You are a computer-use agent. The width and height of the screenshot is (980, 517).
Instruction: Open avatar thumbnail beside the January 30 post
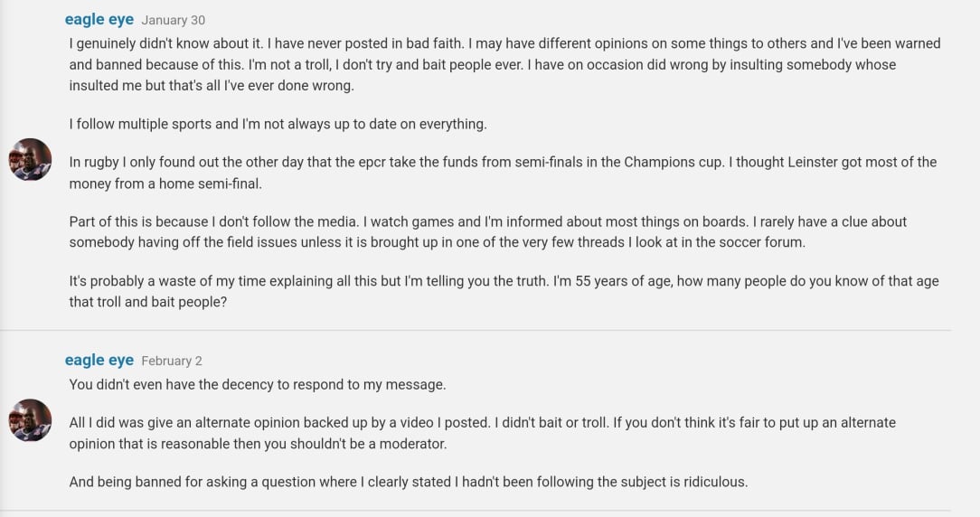pyautogui.click(x=30, y=159)
